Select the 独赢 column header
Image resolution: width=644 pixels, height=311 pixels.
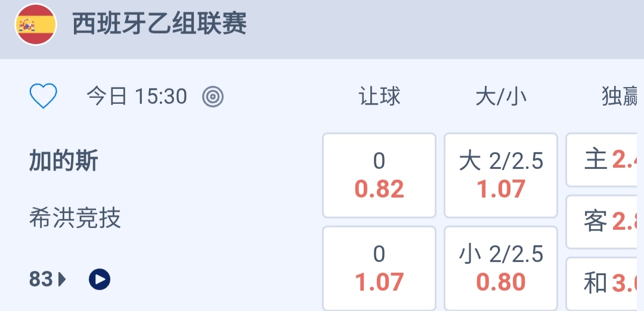(x=621, y=97)
